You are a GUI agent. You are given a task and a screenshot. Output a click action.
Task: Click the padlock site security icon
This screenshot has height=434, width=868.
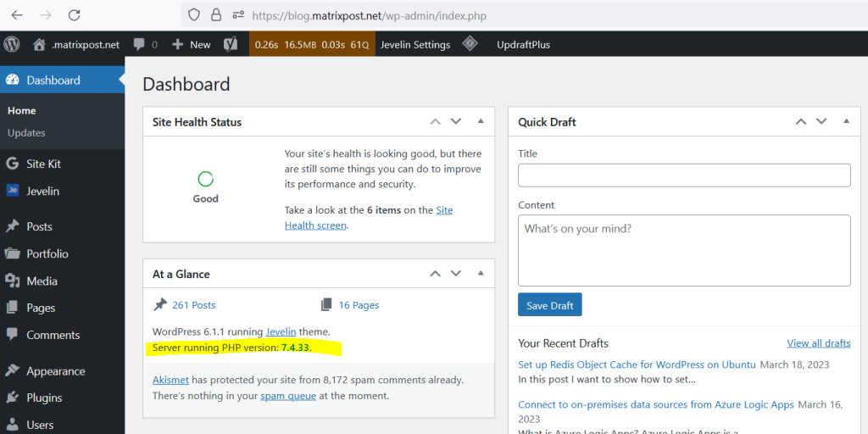[x=216, y=15]
